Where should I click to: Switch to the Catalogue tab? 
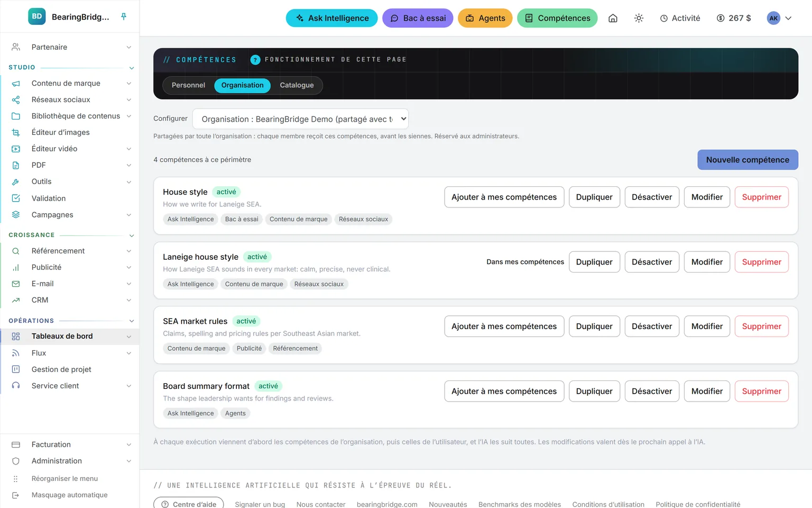tap(297, 85)
